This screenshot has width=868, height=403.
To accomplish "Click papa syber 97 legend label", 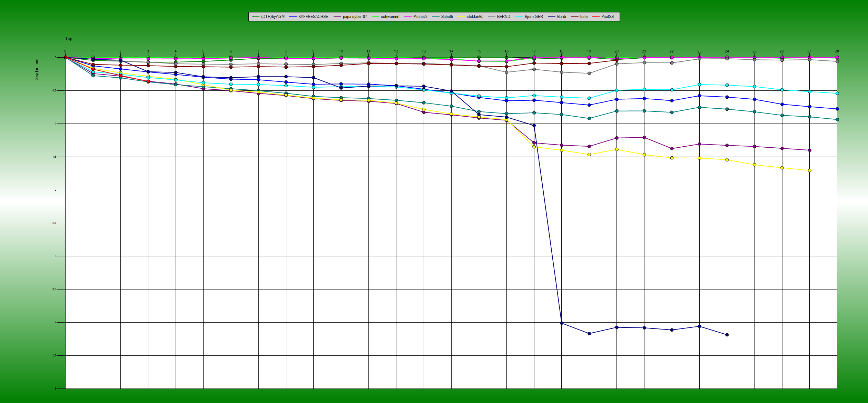I will point(355,17).
